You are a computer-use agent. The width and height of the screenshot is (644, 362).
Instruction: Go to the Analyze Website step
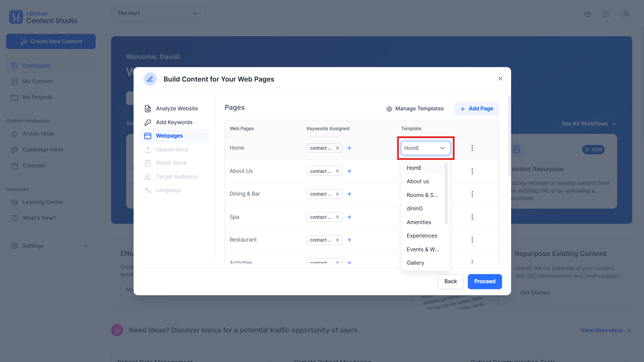tap(175, 108)
